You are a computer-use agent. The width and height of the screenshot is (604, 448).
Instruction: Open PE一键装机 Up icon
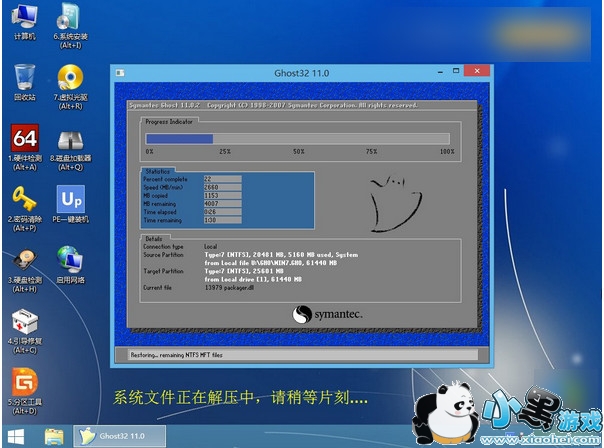[71, 199]
